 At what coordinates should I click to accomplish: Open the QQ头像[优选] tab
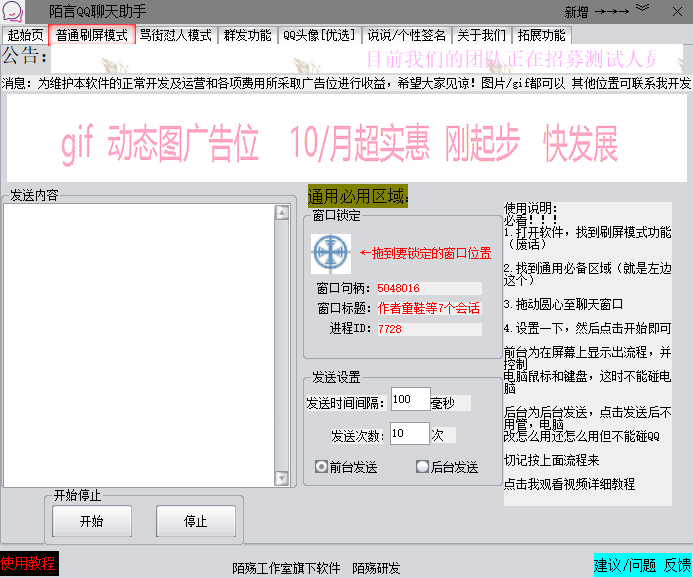[x=318, y=35]
